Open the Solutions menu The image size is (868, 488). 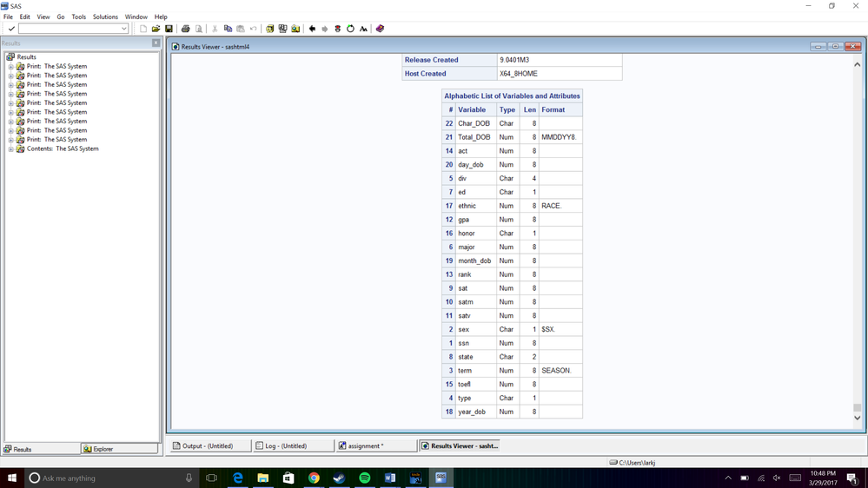105,16
